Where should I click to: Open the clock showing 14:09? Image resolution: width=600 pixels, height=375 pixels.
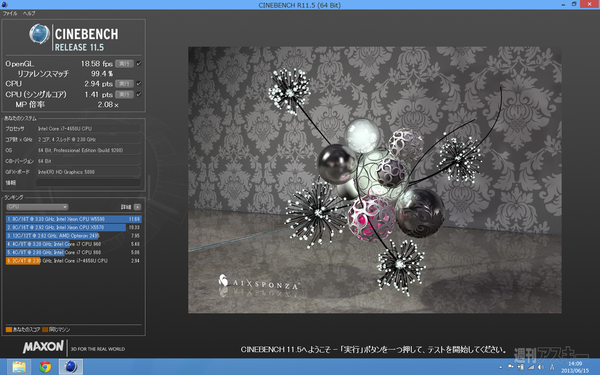[x=575, y=367]
